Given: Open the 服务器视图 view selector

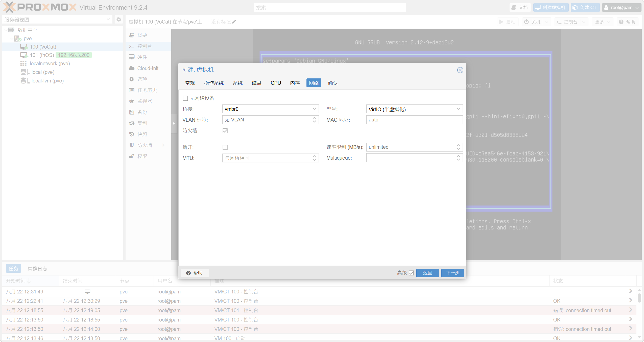Looking at the screenshot, I should [x=57, y=19].
